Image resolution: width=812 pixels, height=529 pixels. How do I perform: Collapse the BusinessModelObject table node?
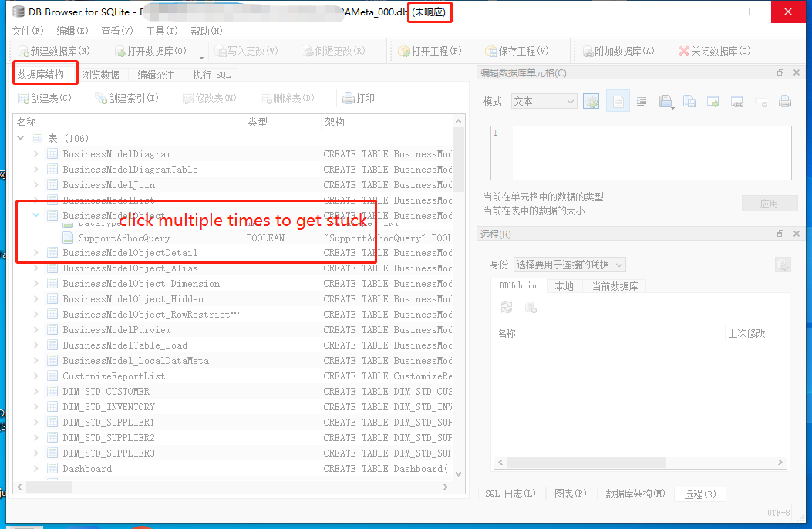(35, 215)
